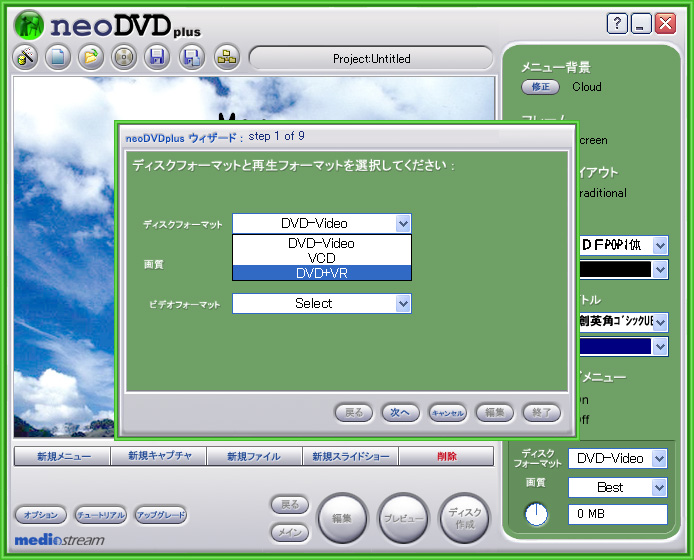Click the red 削除 delete tab
694x560 pixels.
point(446,456)
